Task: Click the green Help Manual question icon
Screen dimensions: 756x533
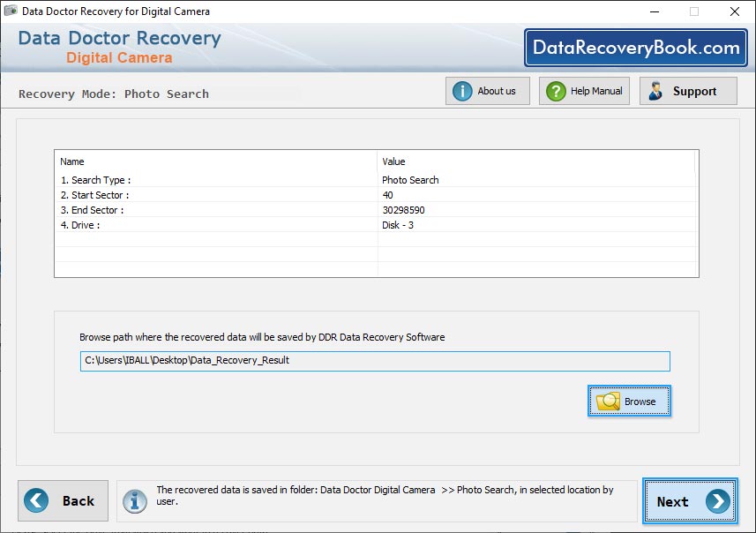Action: pyautogui.click(x=555, y=90)
